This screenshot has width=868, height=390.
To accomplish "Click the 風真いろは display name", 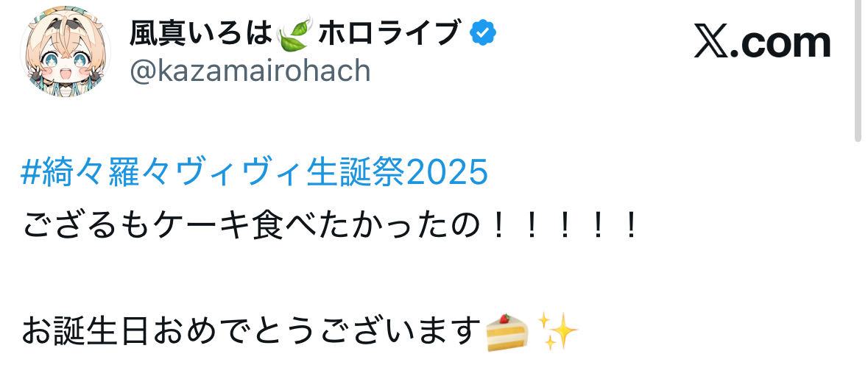I will pos(202,34).
